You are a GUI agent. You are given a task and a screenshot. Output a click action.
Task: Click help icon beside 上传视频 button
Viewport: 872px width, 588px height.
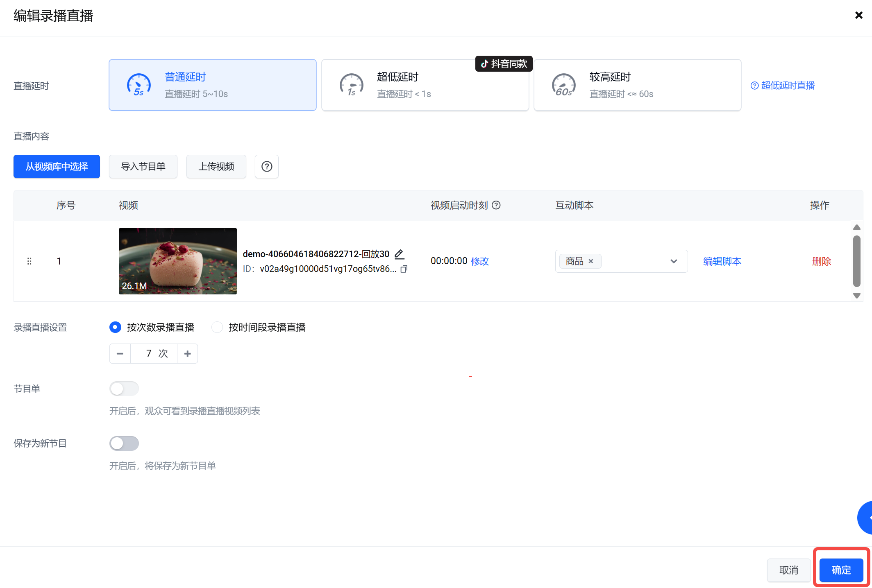point(267,167)
